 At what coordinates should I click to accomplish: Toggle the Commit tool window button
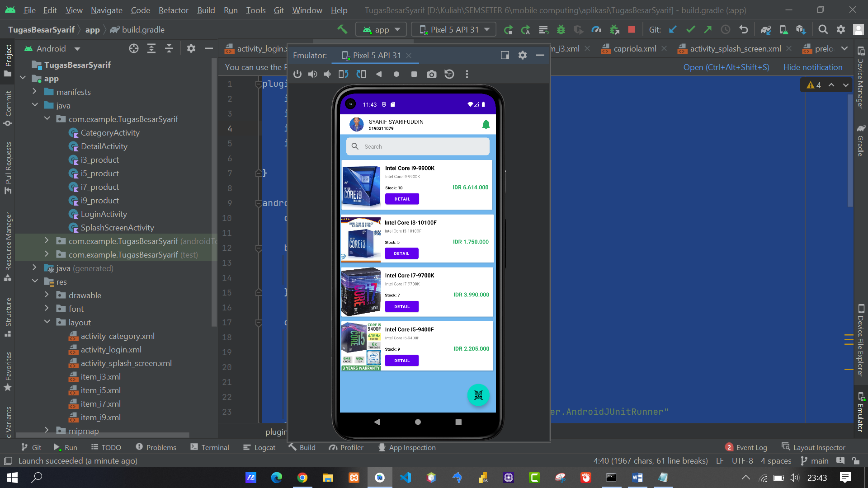click(8, 108)
